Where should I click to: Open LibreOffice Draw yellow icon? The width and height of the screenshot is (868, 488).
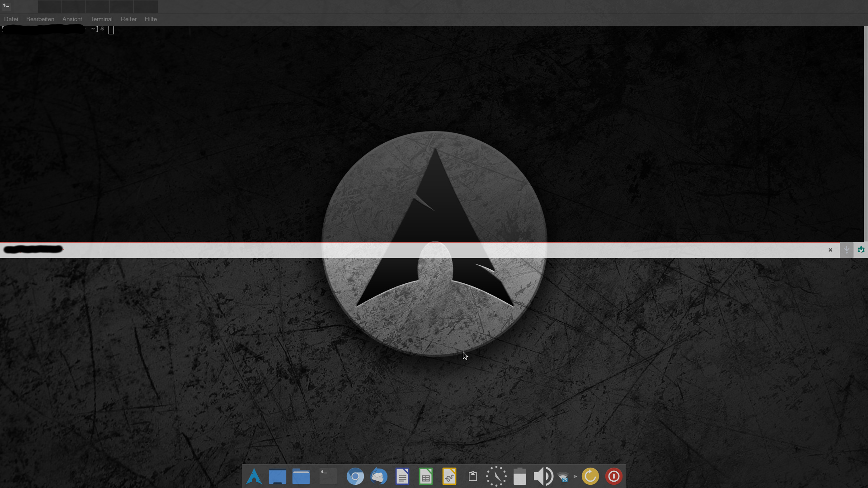[449, 476]
